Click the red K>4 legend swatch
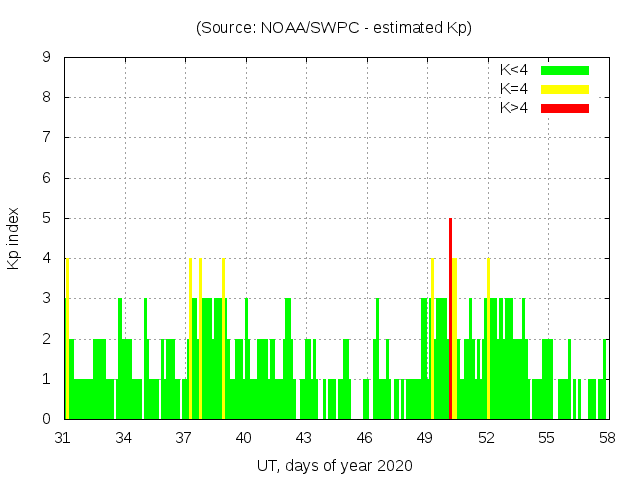Viewport: 640px width, 480px height. (x=565, y=107)
